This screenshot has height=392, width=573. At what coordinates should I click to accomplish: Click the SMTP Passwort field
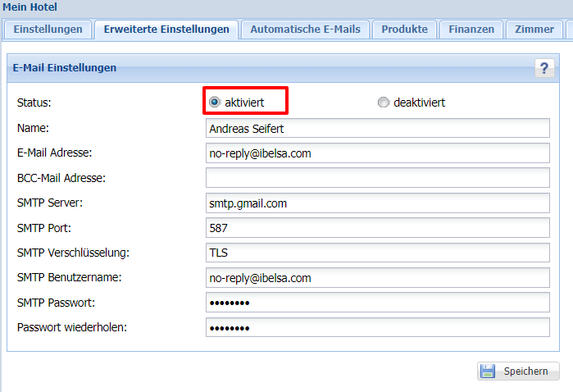coord(377,303)
